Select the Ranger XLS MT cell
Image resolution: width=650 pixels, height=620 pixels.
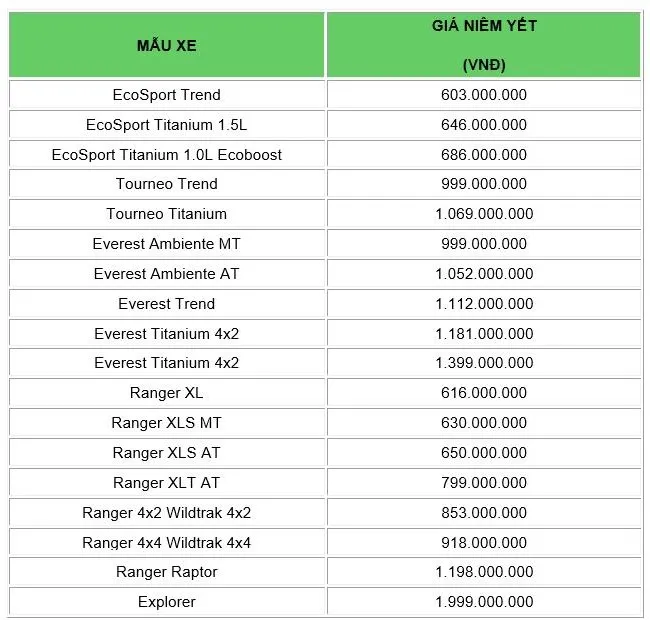pyautogui.click(x=166, y=423)
